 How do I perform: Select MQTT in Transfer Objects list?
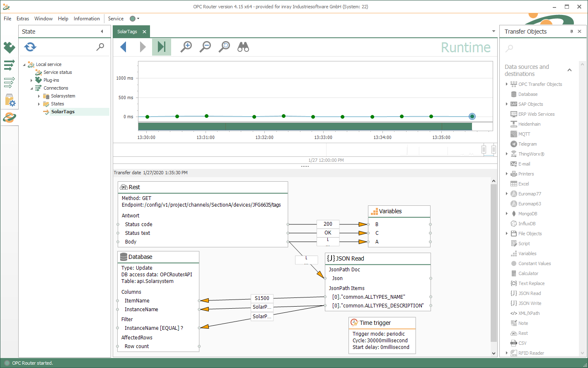coord(524,134)
